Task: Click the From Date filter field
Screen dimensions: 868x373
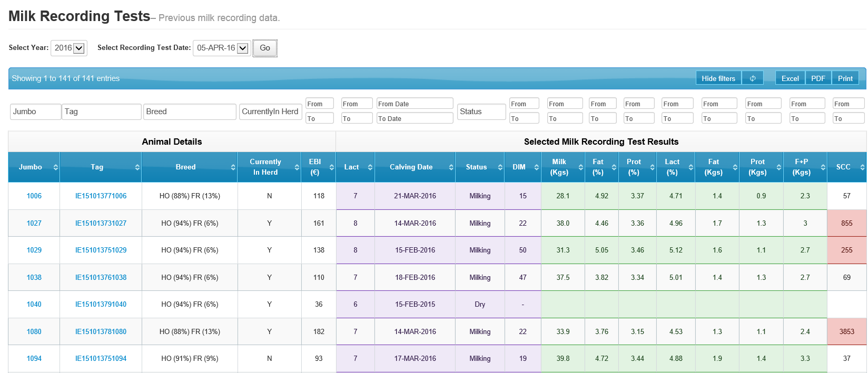Action: click(415, 104)
